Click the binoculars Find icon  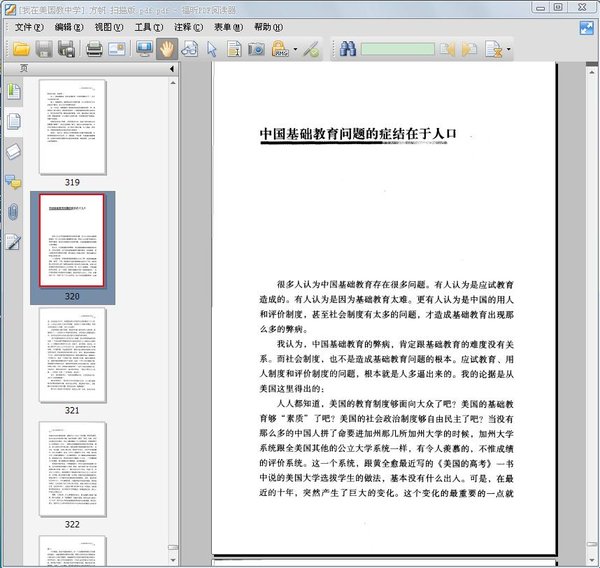(347, 48)
